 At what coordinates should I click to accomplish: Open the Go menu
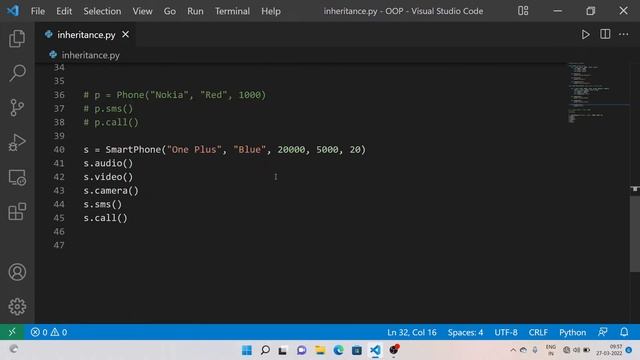point(170,11)
